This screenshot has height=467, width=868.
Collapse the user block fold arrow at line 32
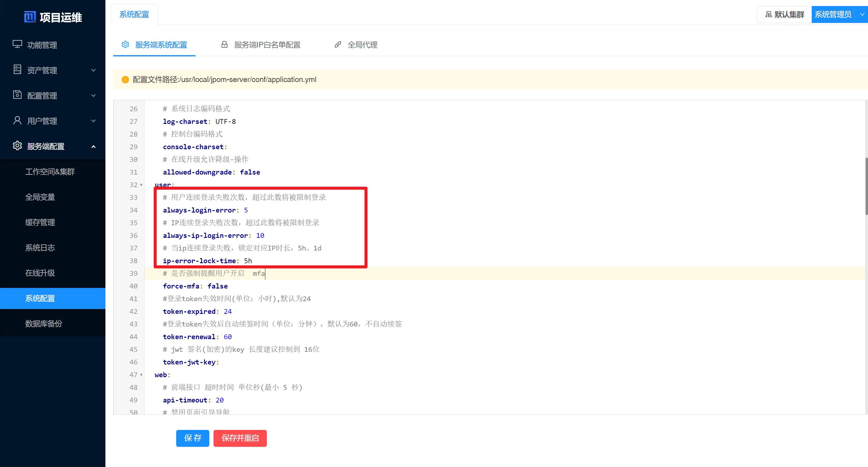point(141,185)
